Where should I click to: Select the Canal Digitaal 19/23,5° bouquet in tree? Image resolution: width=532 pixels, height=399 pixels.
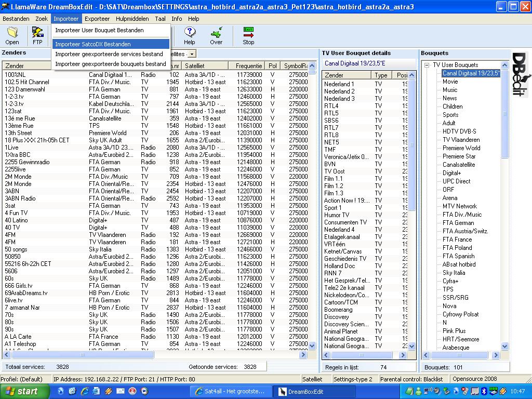tap(471, 73)
